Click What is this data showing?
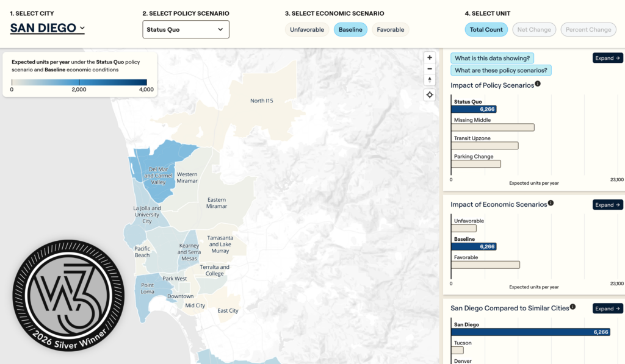 tap(493, 58)
